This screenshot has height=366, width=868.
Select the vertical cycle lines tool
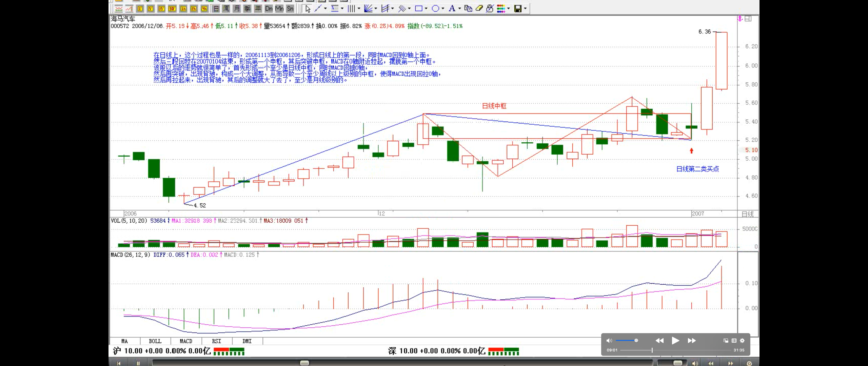click(351, 9)
